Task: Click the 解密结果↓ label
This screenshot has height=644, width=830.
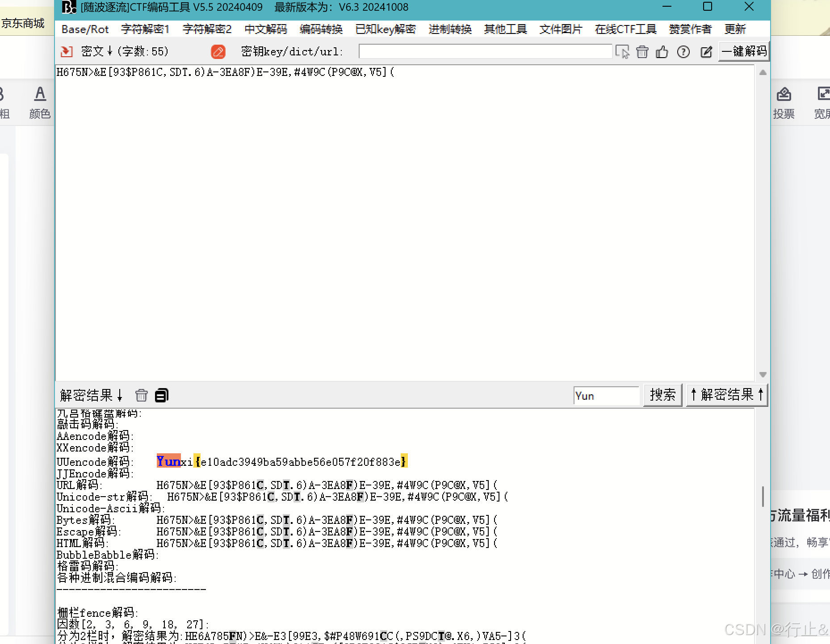Action: 92,395
